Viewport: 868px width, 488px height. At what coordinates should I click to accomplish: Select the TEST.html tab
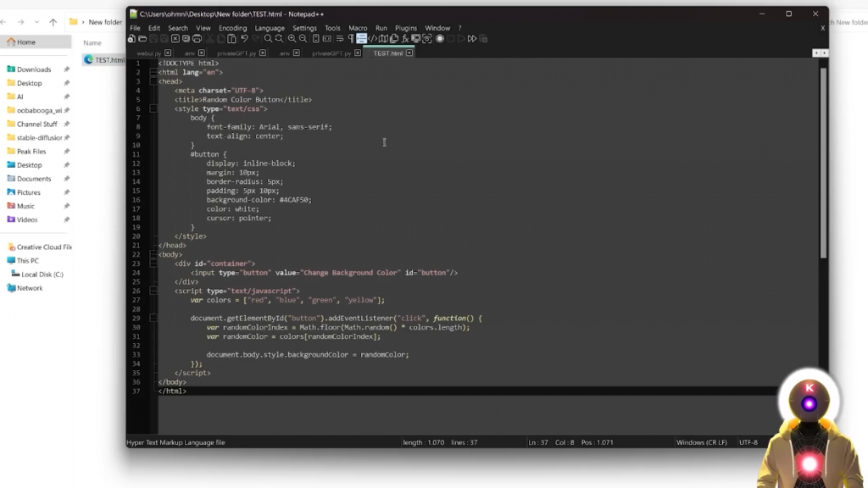click(387, 53)
